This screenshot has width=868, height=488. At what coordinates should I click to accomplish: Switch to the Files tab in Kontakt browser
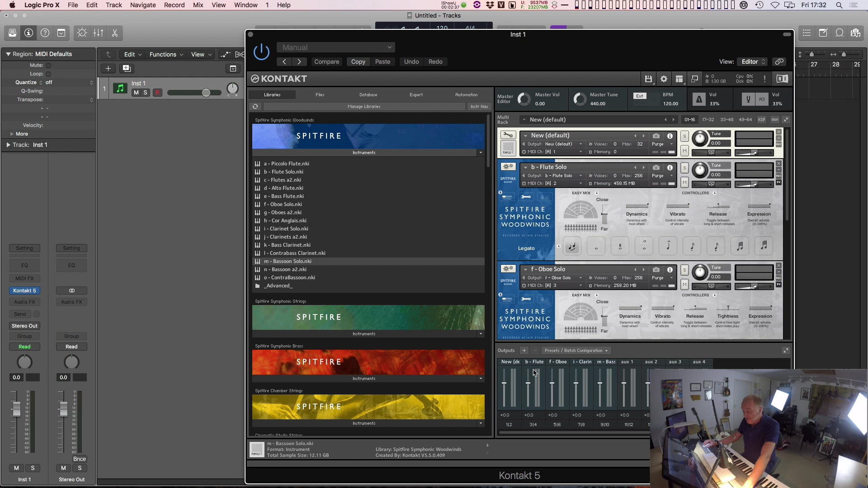click(x=320, y=95)
